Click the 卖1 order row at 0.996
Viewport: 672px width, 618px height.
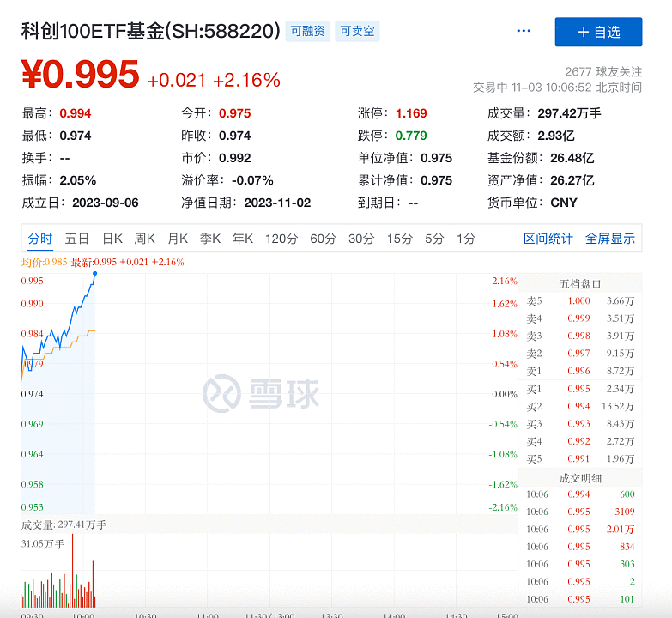tap(580, 371)
